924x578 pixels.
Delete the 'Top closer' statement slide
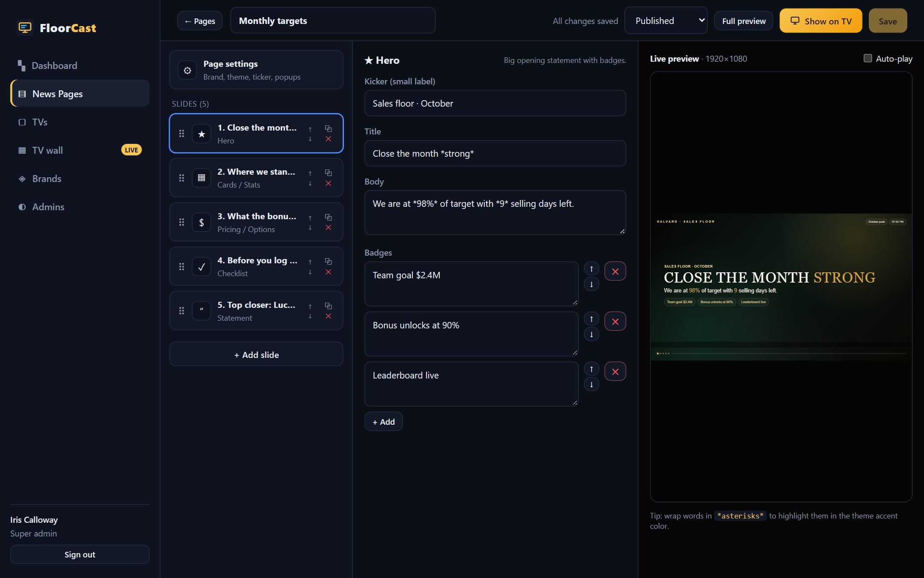tap(328, 316)
